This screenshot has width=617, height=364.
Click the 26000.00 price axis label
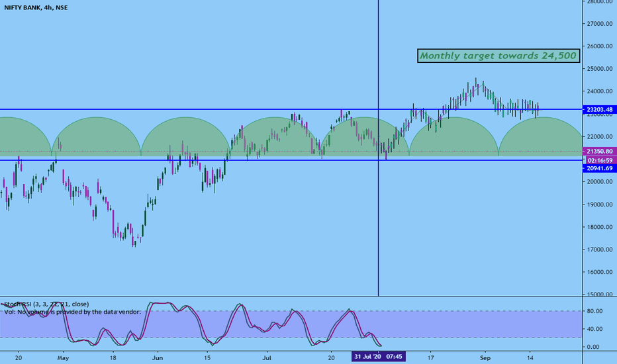(599, 46)
